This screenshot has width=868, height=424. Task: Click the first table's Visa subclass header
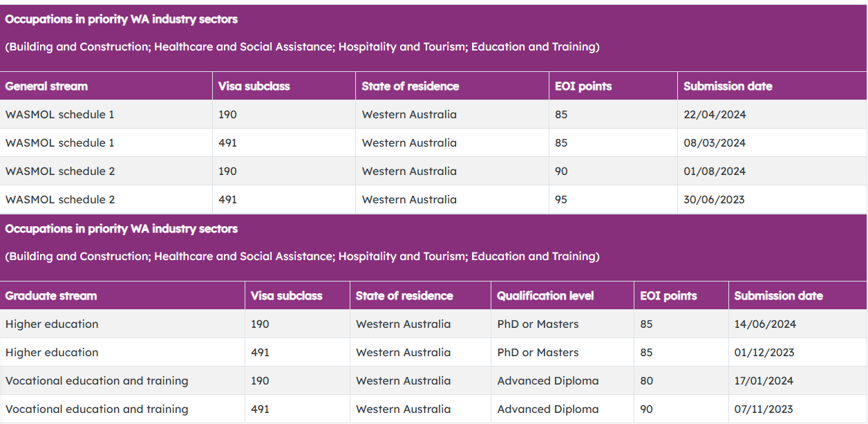tap(254, 86)
